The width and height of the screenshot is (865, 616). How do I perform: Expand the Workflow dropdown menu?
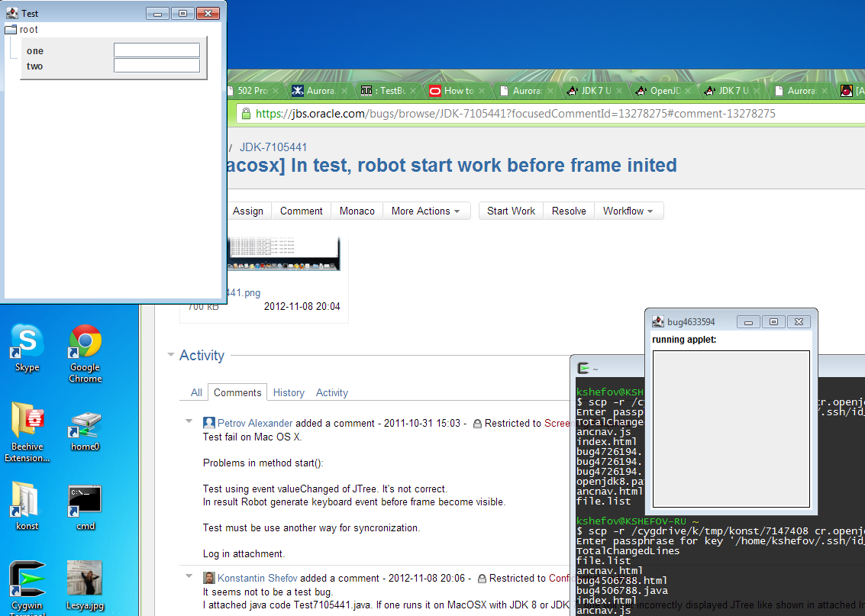(x=628, y=211)
